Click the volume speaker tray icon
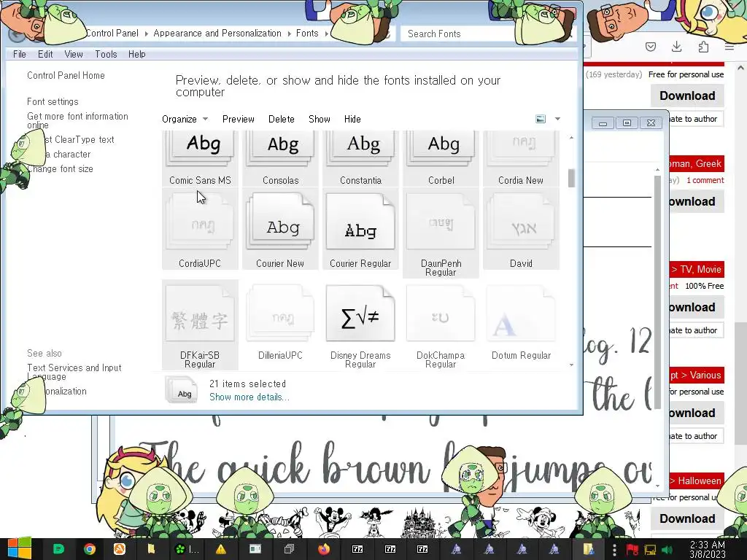The width and height of the screenshot is (747, 560). point(667,551)
